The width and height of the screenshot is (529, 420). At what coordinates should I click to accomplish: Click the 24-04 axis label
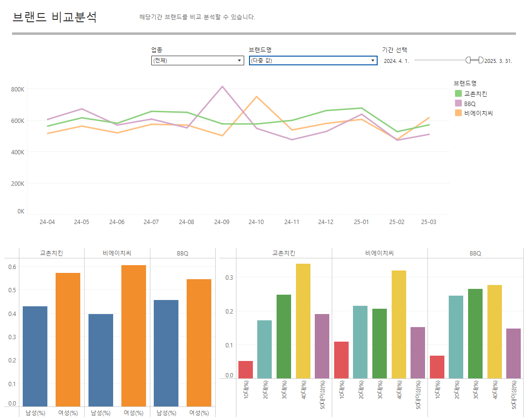(47, 222)
